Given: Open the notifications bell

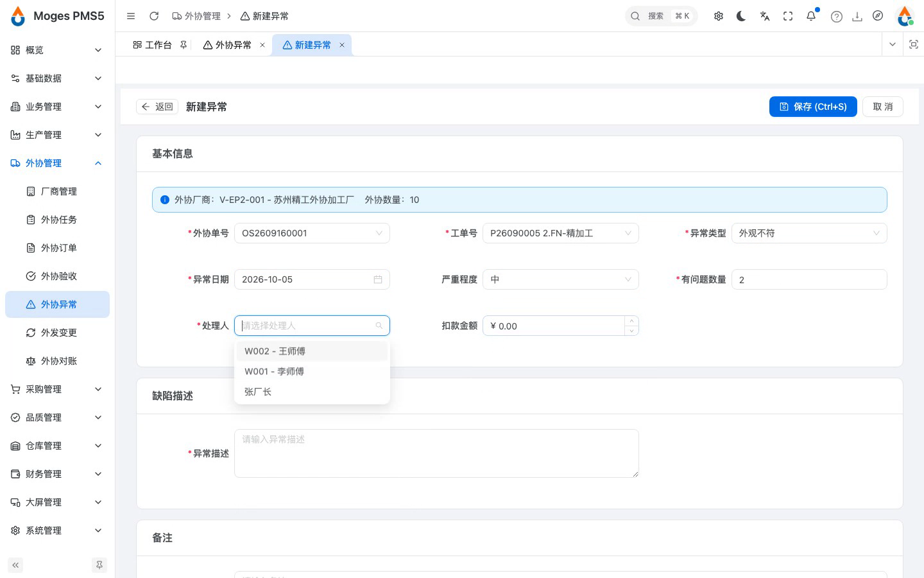Looking at the screenshot, I should (x=811, y=16).
